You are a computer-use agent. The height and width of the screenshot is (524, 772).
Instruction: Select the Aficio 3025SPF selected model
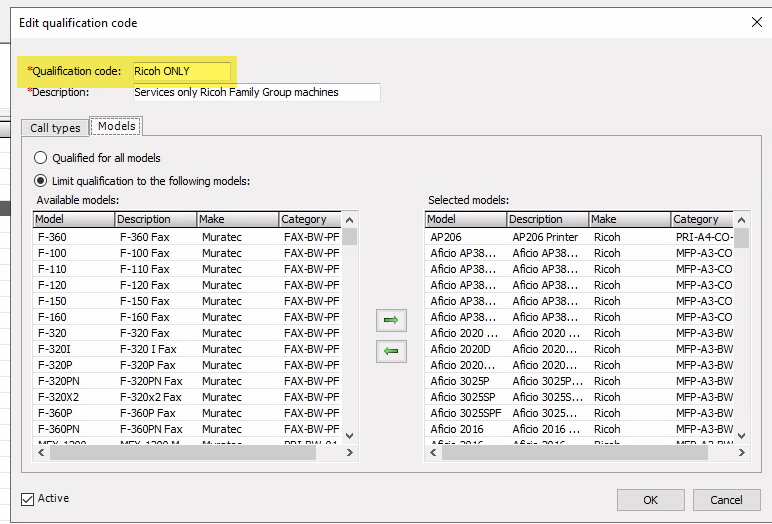[x=579, y=413]
